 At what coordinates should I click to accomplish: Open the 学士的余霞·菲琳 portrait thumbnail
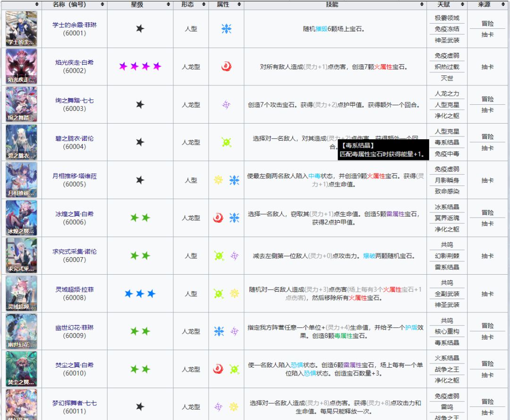click(x=21, y=29)
